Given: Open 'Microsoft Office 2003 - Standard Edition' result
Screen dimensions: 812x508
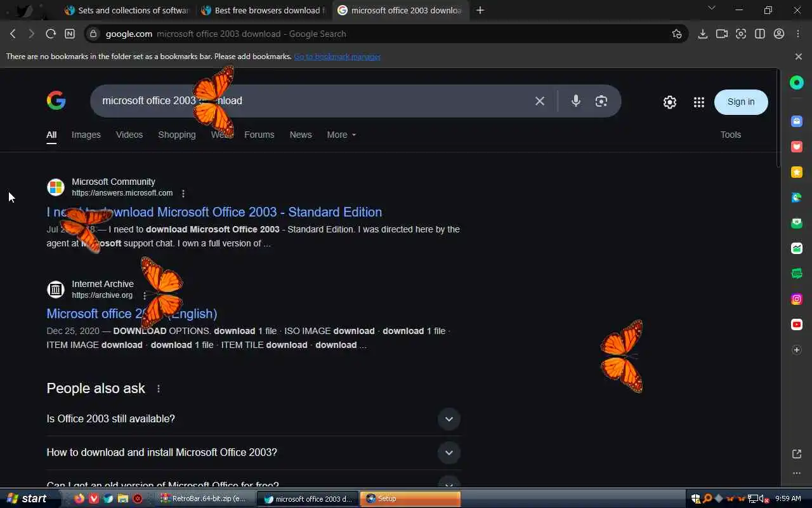Looking at the screenshot, I should coord(214,212).
